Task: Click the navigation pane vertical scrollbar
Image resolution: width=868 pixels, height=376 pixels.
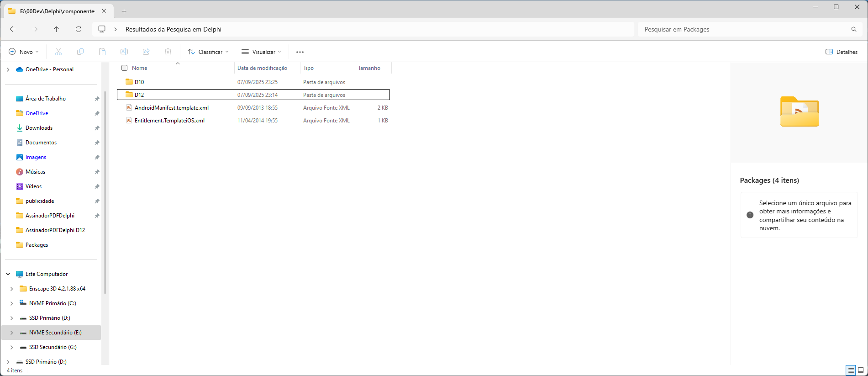Action: (x=105, y=192)
